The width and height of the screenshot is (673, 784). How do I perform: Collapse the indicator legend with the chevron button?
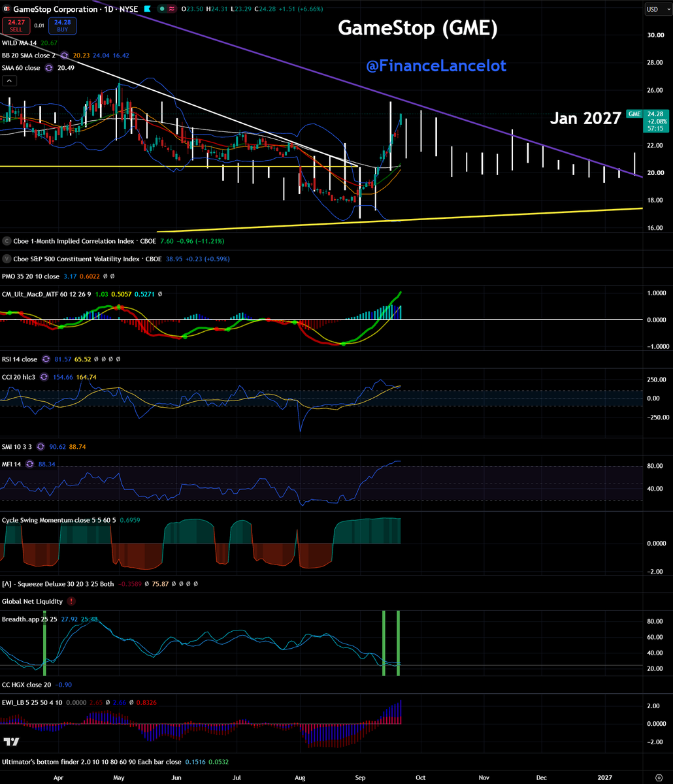tap(10, 81)
